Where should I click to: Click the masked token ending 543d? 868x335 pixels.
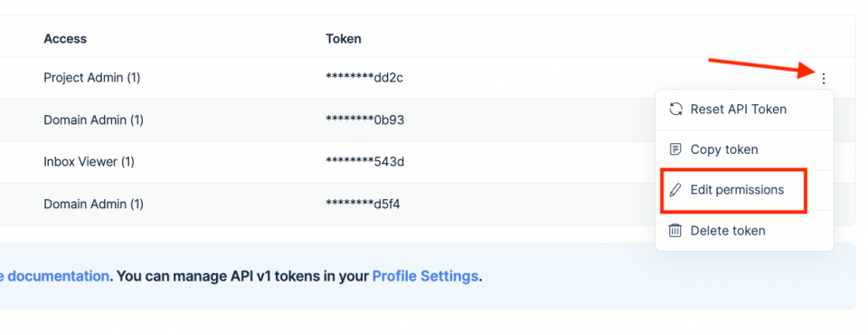click(364, 162)
